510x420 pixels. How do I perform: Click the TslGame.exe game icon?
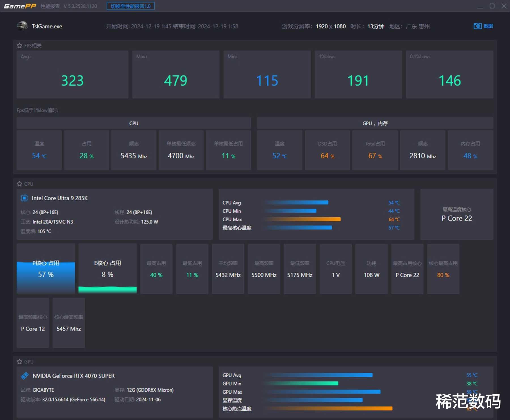(22, 26)
